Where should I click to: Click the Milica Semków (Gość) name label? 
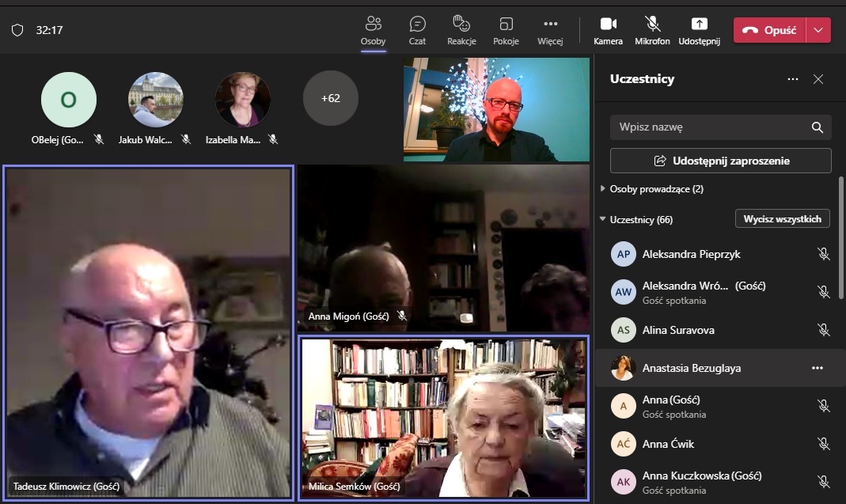point(355,486)
